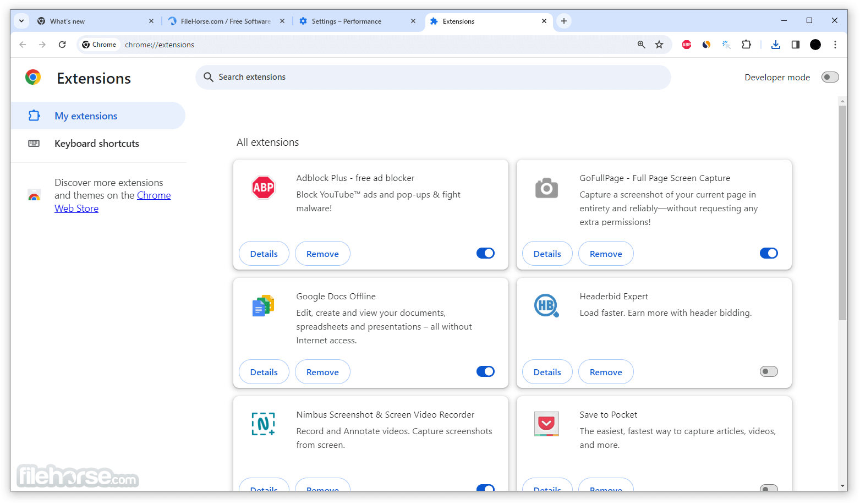This screenshot has width=860, height=504.
Task: Open Details for Headerbid Expert
Action: pos(547,372)
